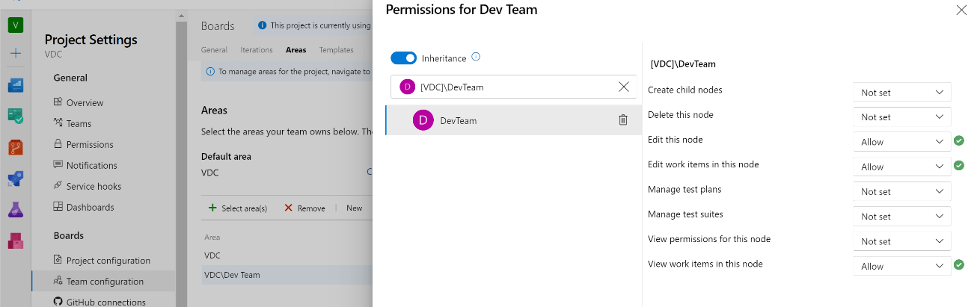
Task: Click Select area(s) button
Action: [x=237, y=208]
